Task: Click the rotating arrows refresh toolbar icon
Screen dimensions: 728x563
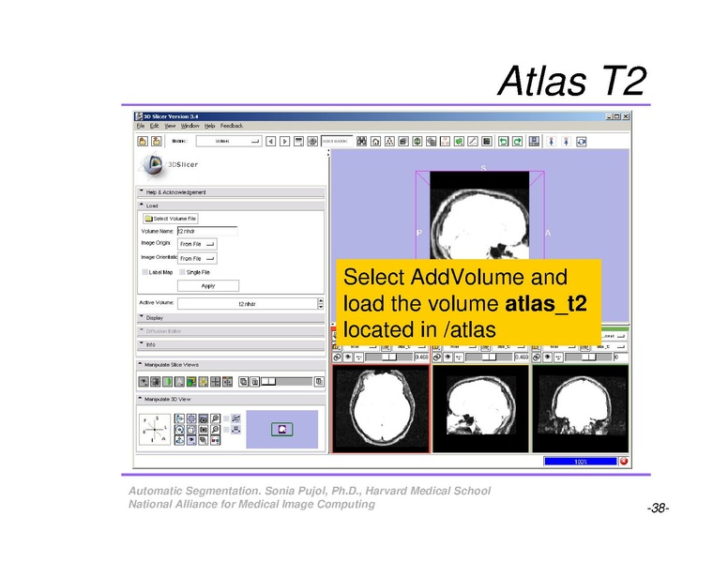Action: click(582, 141)
